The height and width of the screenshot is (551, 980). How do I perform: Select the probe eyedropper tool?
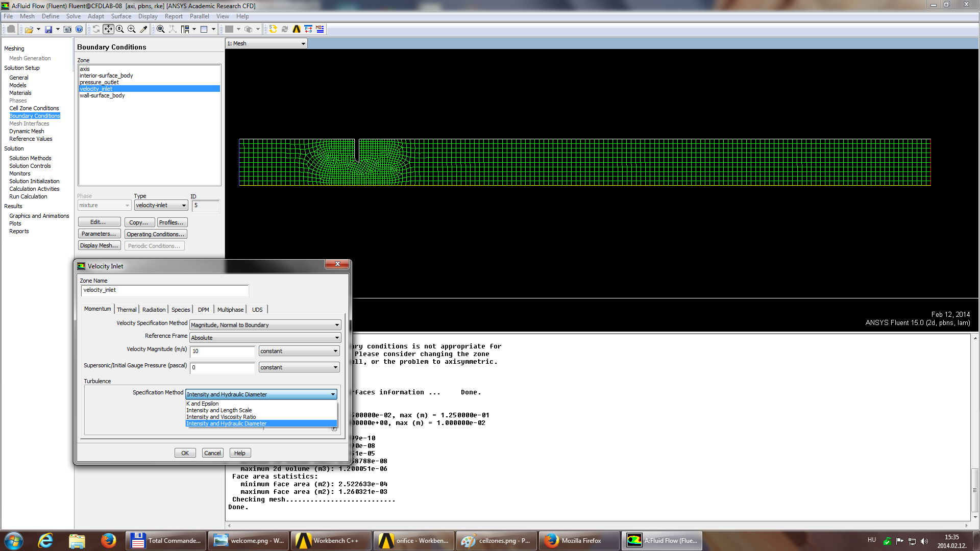(143, 30)
